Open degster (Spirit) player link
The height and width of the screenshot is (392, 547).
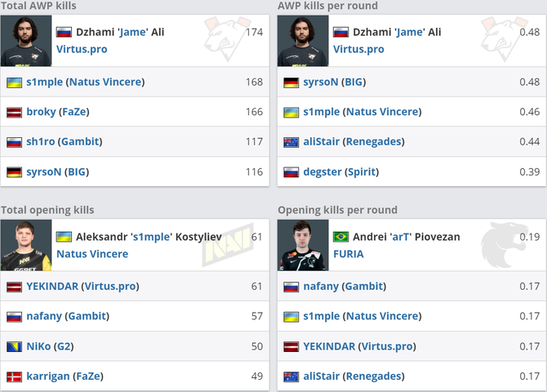click(x=340, y=171)
